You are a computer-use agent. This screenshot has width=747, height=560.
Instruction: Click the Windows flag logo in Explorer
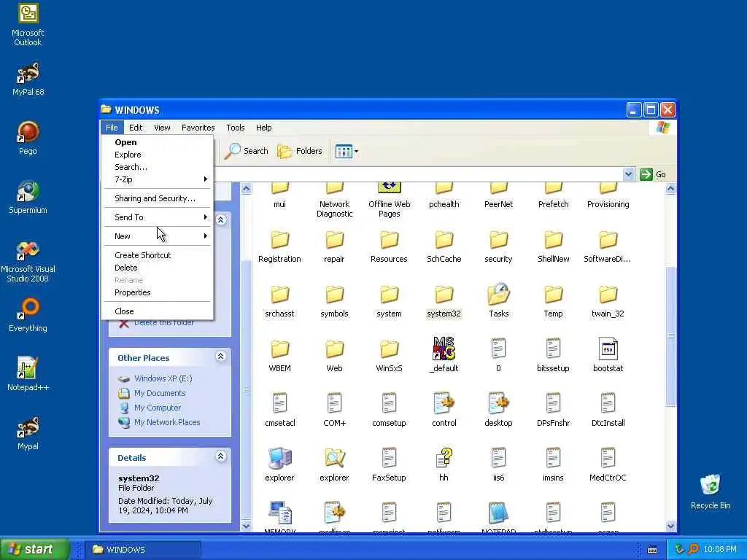(663, 128)
